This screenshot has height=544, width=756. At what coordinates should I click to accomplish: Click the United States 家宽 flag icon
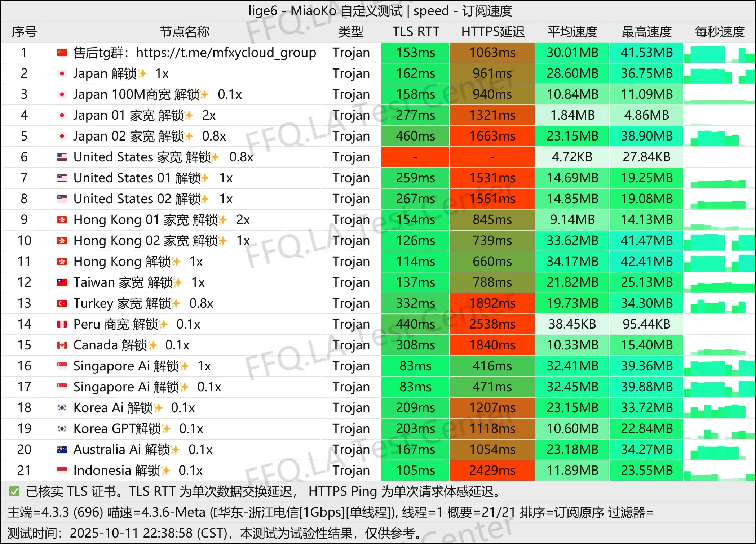click(x=62, y=157)
